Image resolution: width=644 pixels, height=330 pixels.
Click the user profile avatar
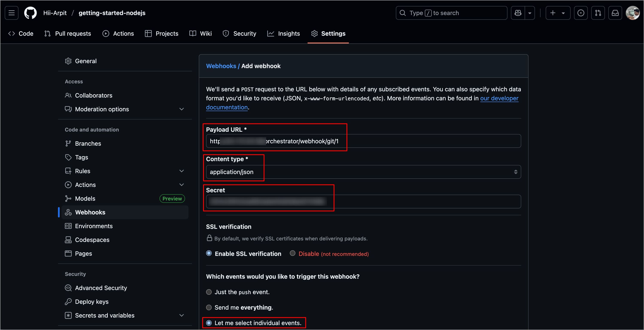pos(632,13)
